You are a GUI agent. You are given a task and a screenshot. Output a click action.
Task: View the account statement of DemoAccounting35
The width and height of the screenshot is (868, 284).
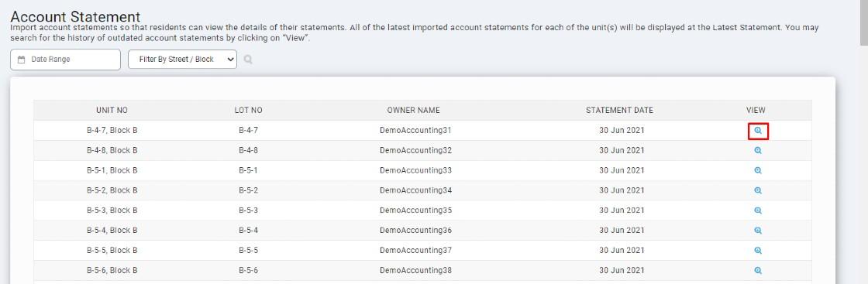(x=758, y=210)
